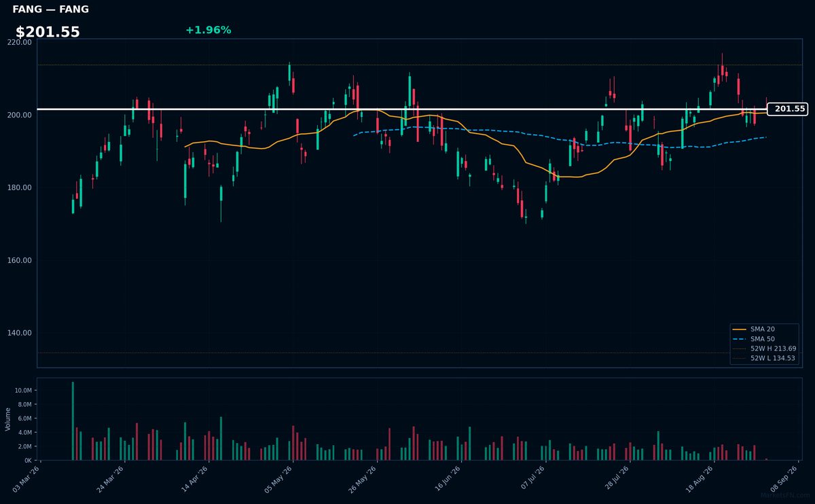Click the 24 Mar '26 date label
This screenshot has width=815, height=504.
tap(111, 478)
